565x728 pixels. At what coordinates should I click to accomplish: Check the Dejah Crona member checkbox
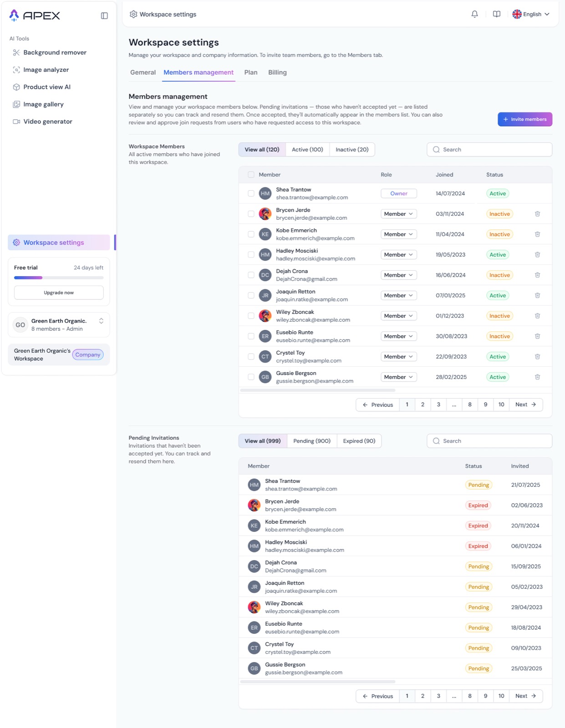pos(251,275)
